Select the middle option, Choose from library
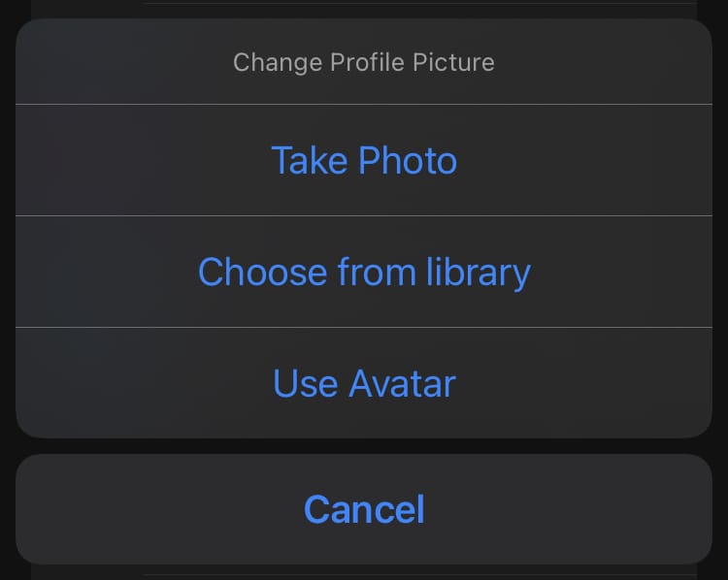The width and height of the screenshot is (728, 580). [364, 272]
